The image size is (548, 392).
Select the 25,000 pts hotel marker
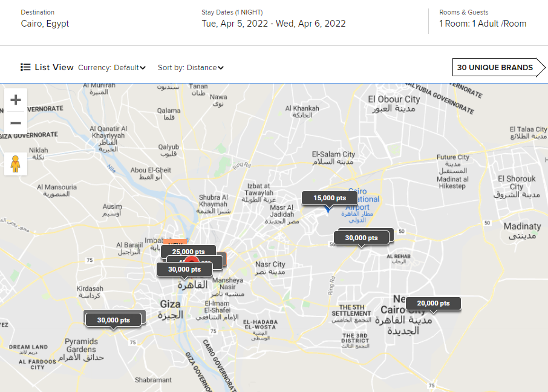coord(188,252)
